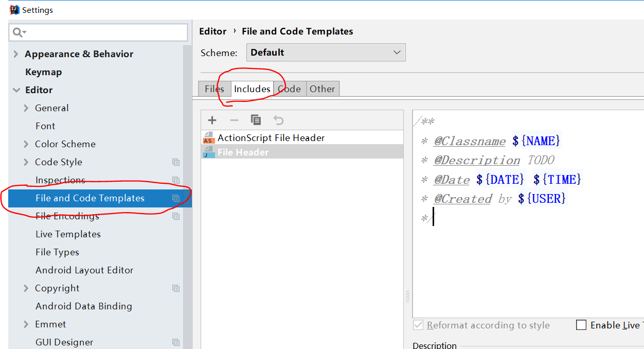Switch to the Other tab
Viewport: 644px width, 349px height.
pos(322,89)
